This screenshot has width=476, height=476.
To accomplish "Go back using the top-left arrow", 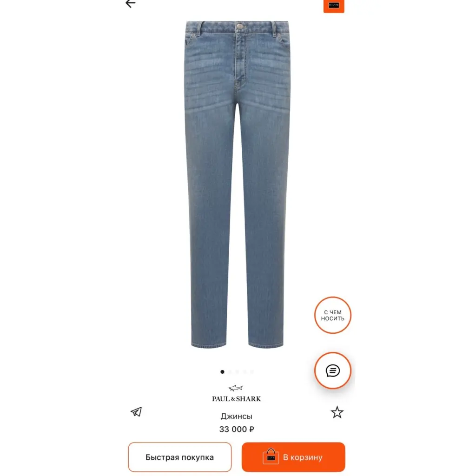I will 131,4.
